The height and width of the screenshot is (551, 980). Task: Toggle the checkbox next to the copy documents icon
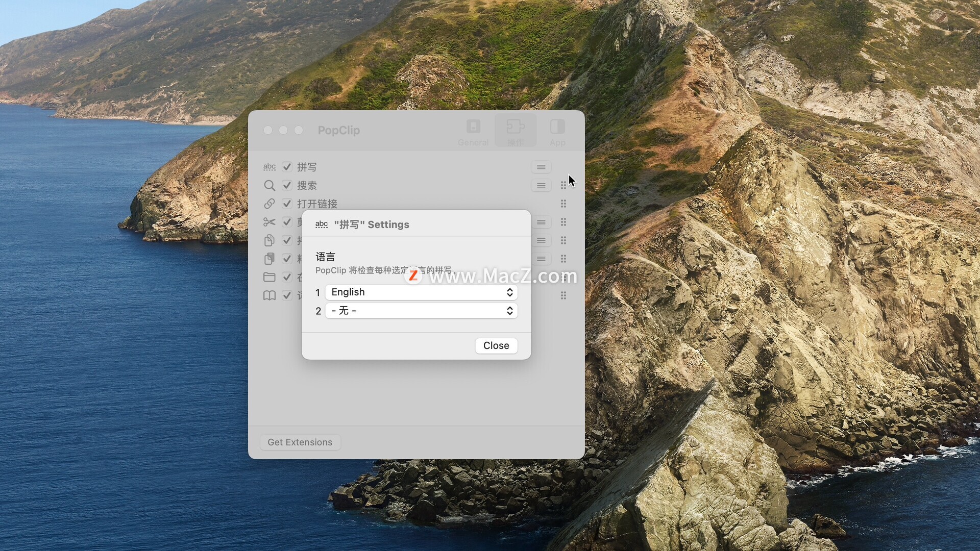(287, 240)
